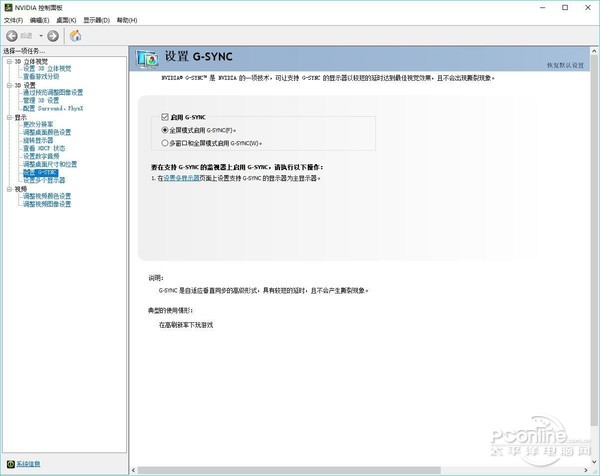Click the scroll-up arrow at top right

594,51
